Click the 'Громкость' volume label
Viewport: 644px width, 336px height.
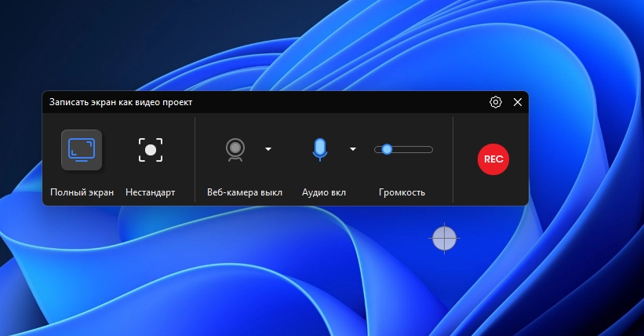pos(402,192)
